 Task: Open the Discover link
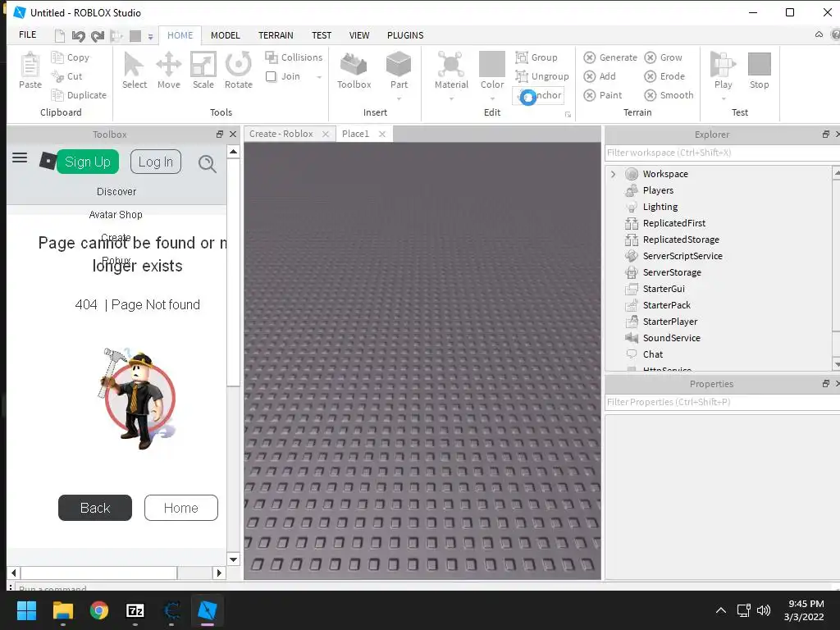tap(116, 192)
